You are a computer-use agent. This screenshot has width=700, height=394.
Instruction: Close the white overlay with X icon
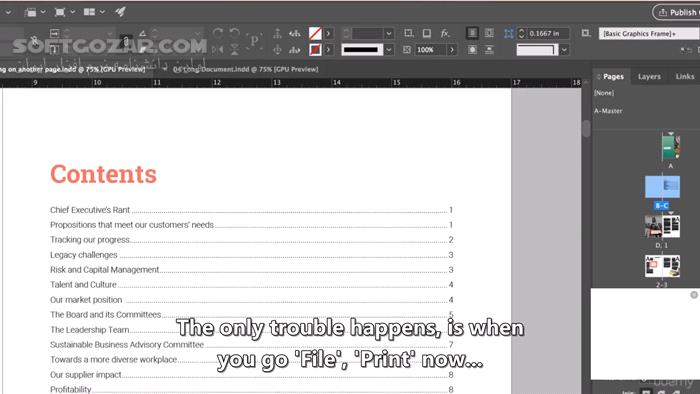pyautogui.click(x=694, y=294)
